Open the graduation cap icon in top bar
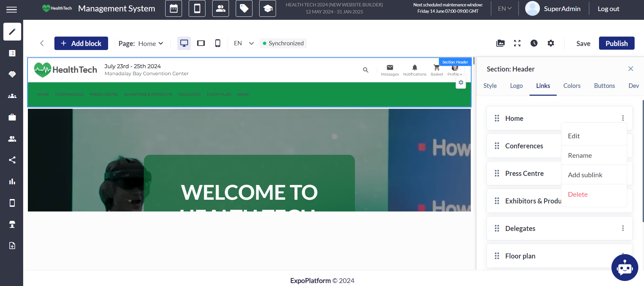644x286 pixels. 268,9
